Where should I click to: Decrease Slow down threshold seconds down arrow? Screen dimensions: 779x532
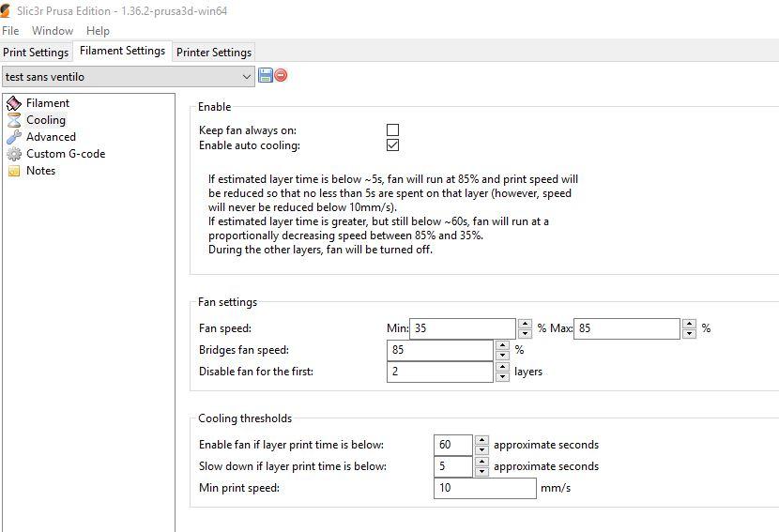point(481,471)
